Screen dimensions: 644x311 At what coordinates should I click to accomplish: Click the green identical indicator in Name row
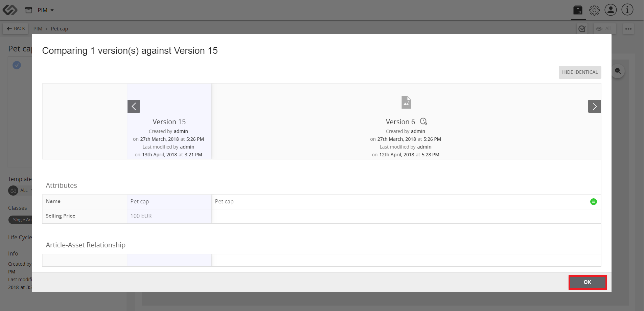click(593, 202)
